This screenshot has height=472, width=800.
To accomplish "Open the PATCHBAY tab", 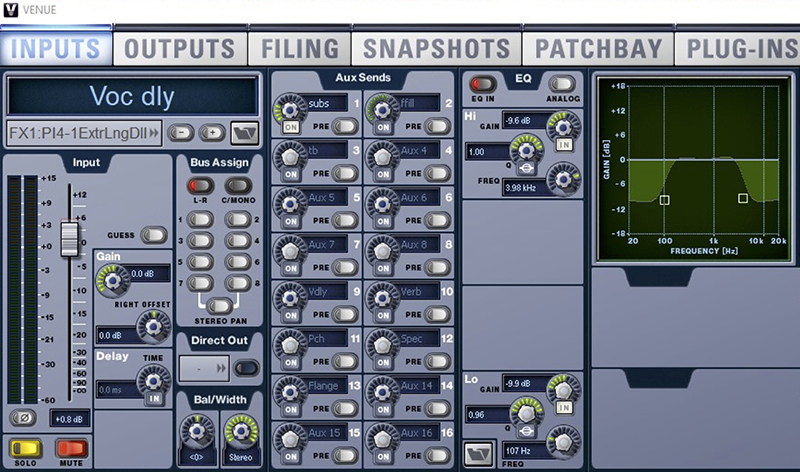I will 598,49.
